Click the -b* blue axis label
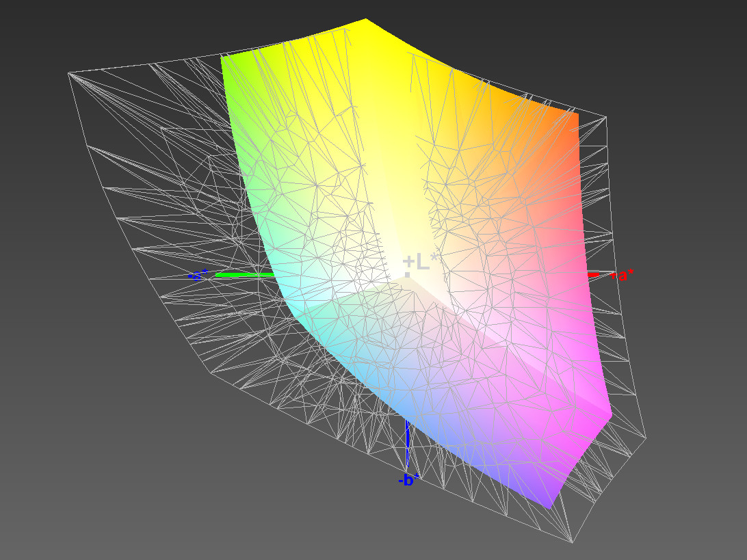Screen dimensions: 747x560 (x=409, y=480)
